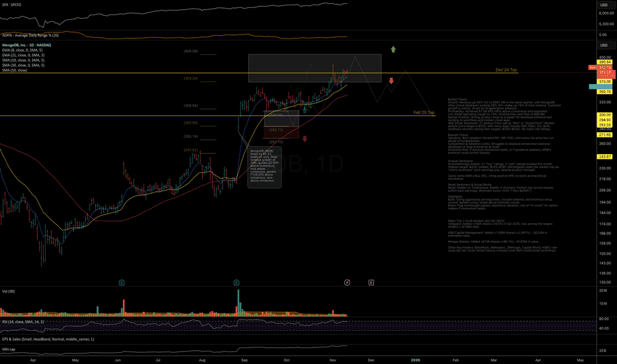Click the Dec'24 Top line label

point(508,69)
